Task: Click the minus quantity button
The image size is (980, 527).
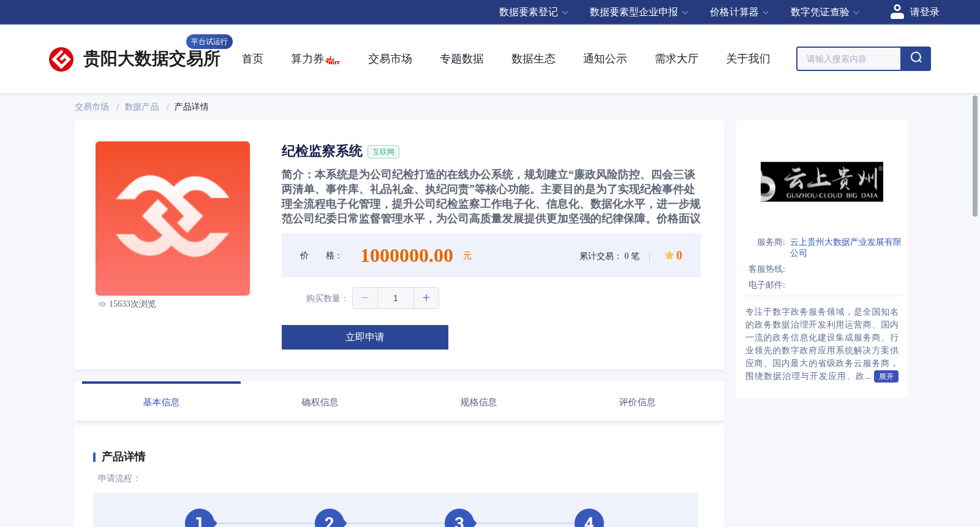Action: tap(365, 298)
